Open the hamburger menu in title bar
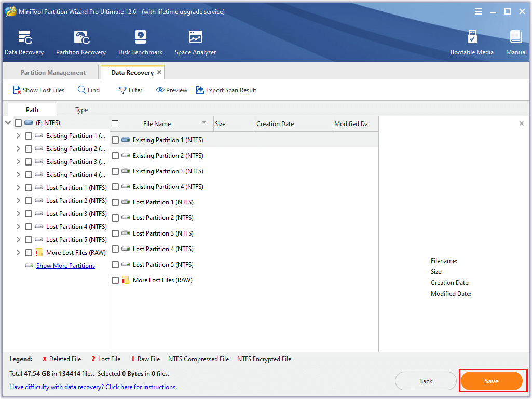The image size is (532, 399). (x=479, y=11)
